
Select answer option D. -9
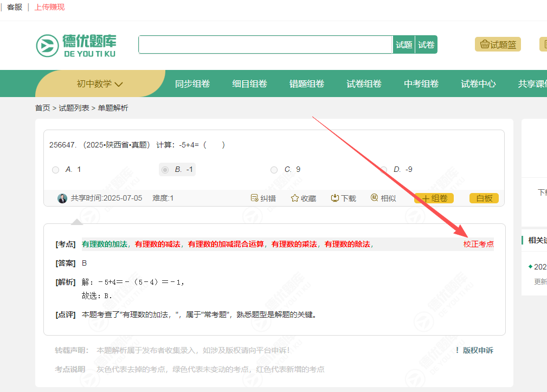point(383,170)
